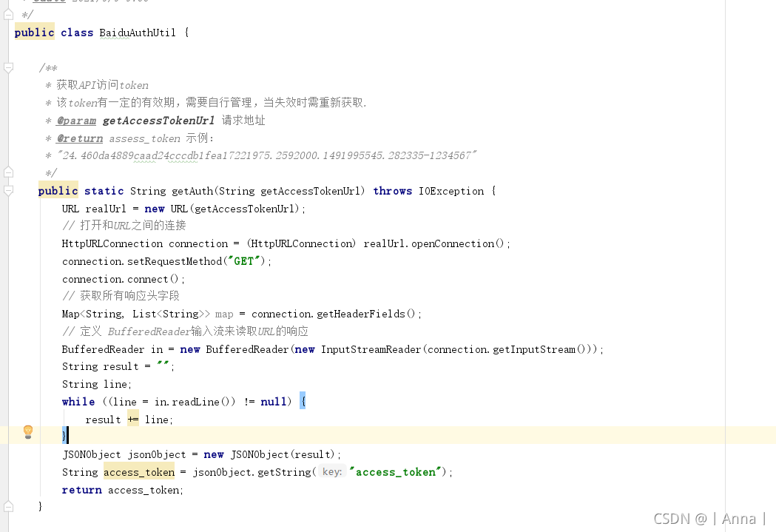The height and width of the screenshot is (532, 776).
Task: Click the InputStreamReader constructor call
Action: coord(371,349)
